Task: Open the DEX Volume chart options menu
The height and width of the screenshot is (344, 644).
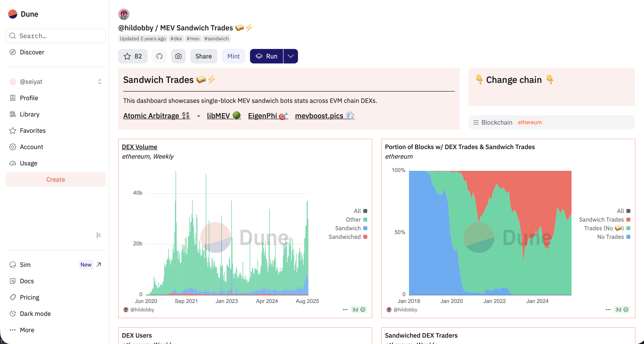Action: (x=345, y=310)
